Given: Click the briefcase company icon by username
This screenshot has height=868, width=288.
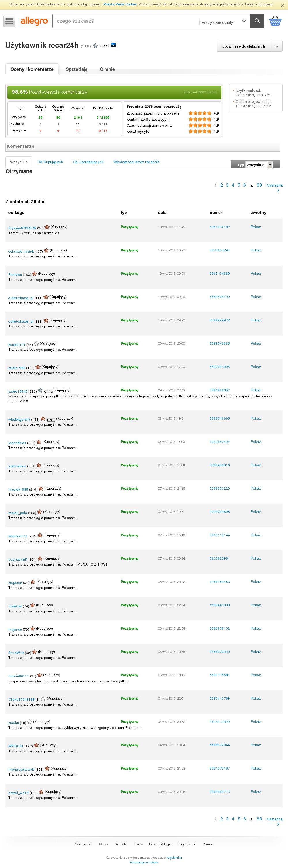Looking at the screenshot, I should click(113, 45).
